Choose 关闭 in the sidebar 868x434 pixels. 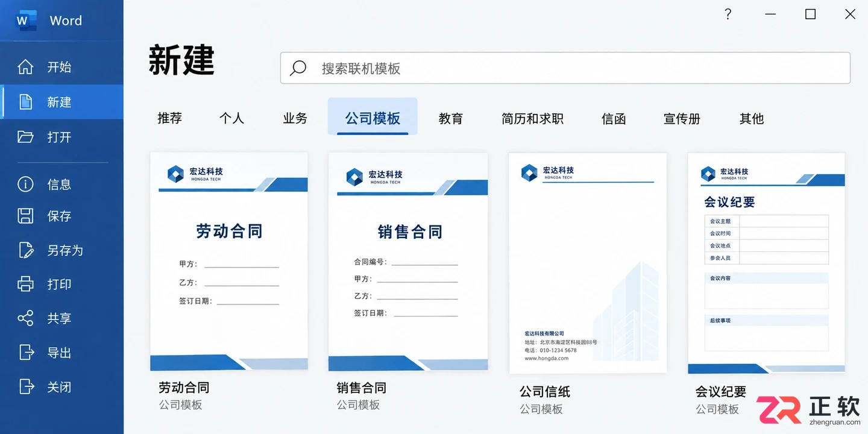pos(61,386)
